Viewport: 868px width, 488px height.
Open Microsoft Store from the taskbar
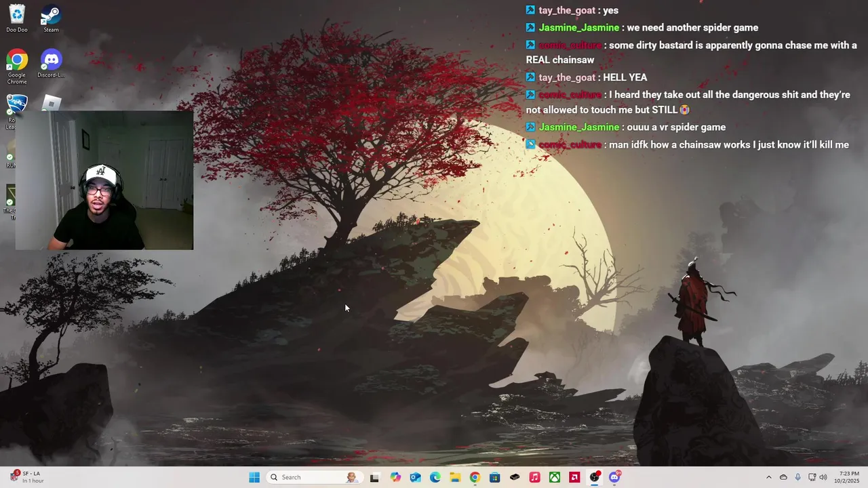495,477
